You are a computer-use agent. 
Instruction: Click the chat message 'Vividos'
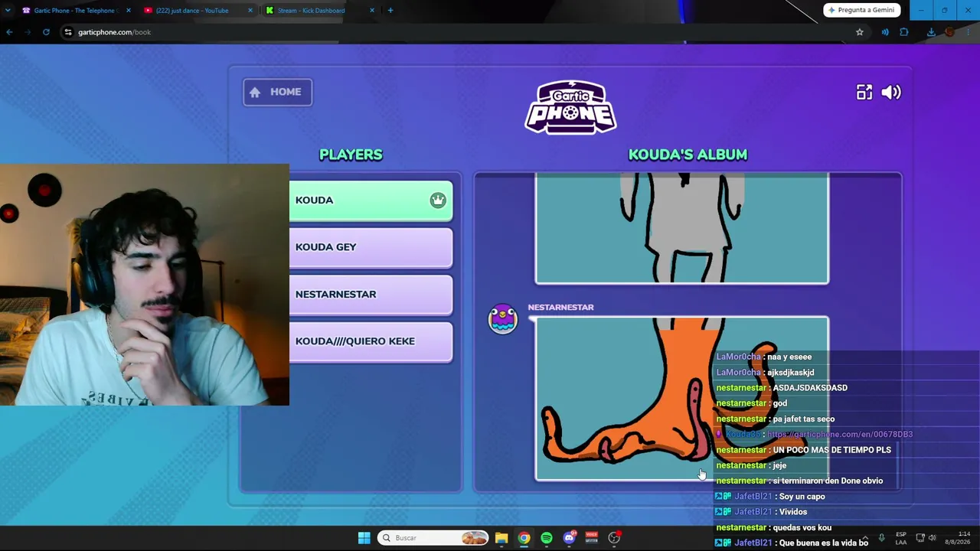click(792, 512)
